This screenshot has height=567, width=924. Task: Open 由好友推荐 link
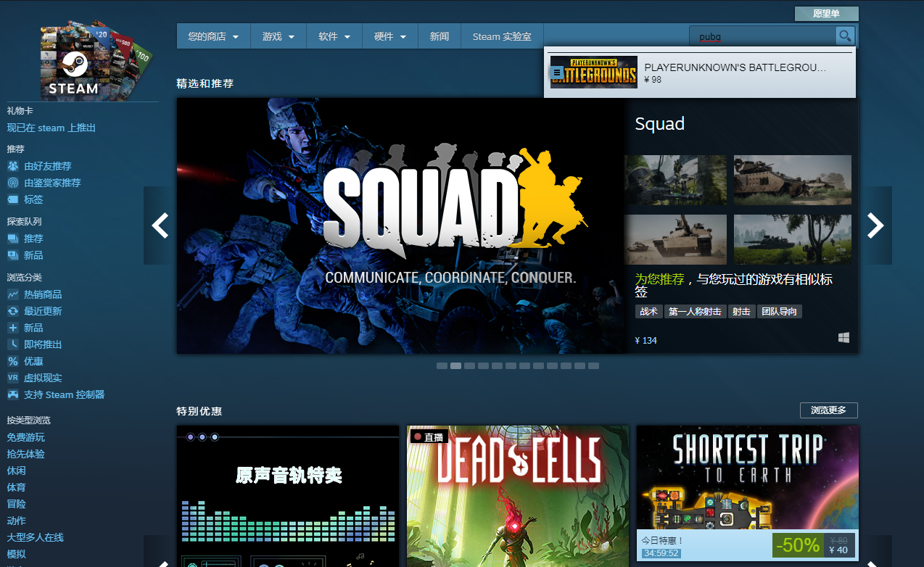(48, 166)
